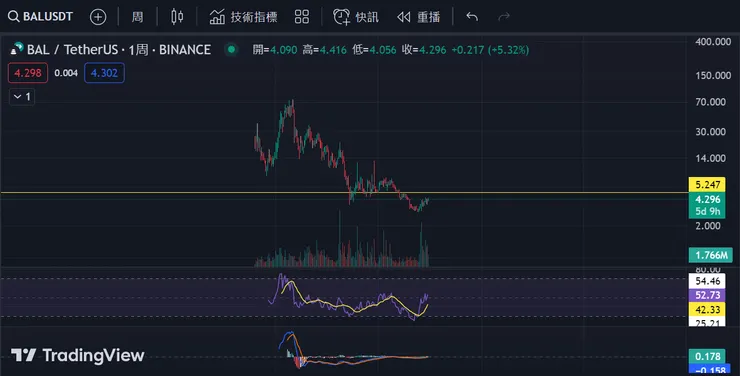This screenshot has height=376, width=740.
Task: Open the indicator templates grid icon
Action: click(x=302, y=17)
